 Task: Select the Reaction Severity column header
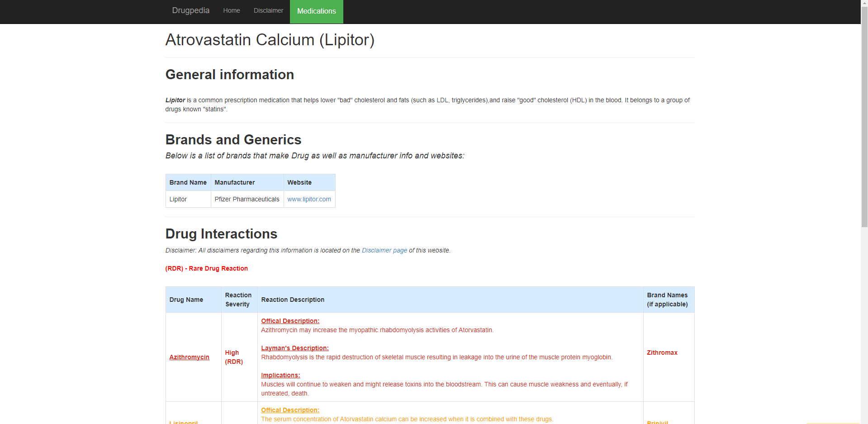tap(239, 300)
